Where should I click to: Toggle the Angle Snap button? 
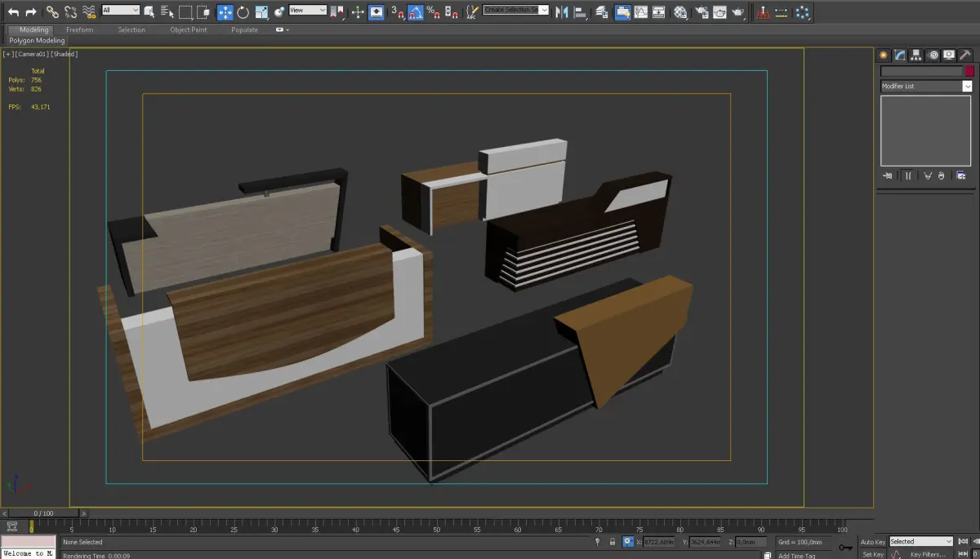[x=416, y=12]
